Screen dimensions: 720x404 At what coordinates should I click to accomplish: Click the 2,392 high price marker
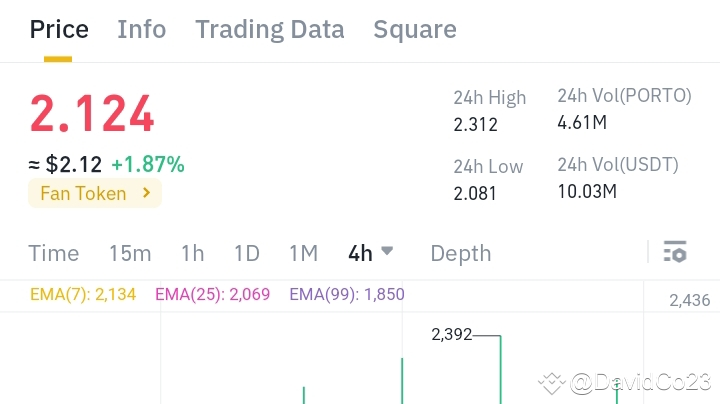pos(452,335)
